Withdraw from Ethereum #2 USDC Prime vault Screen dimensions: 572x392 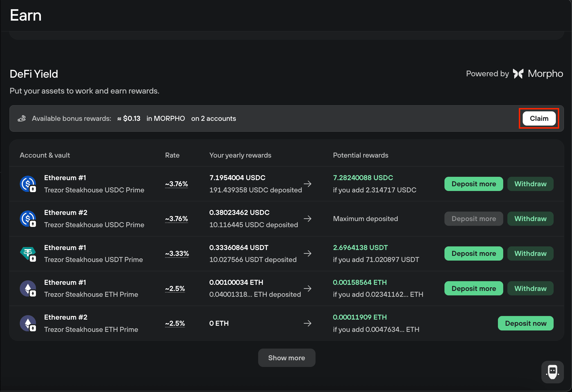coord(530,219)
